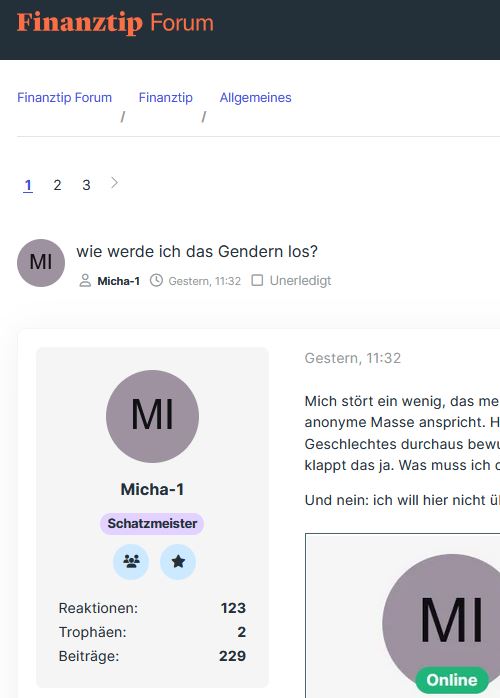Open the group members badge icon
Viewport: 500px width, 698px height.
coord(131,561)
